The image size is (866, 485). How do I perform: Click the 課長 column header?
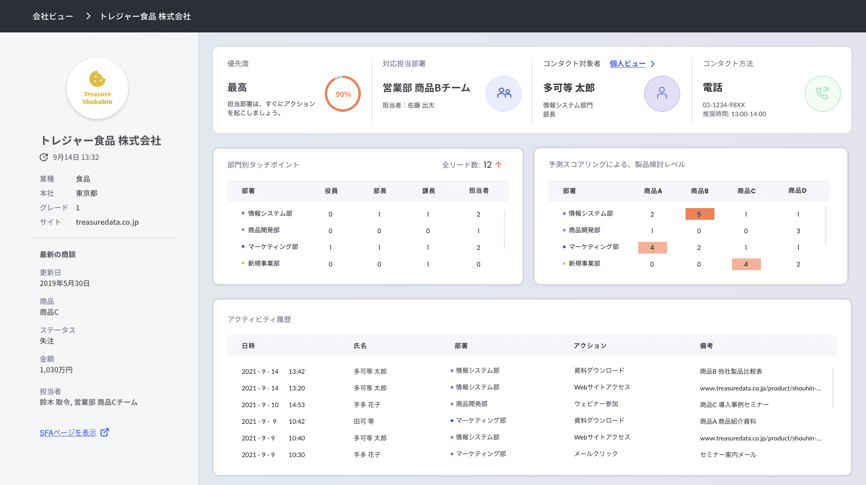[428, 191]
